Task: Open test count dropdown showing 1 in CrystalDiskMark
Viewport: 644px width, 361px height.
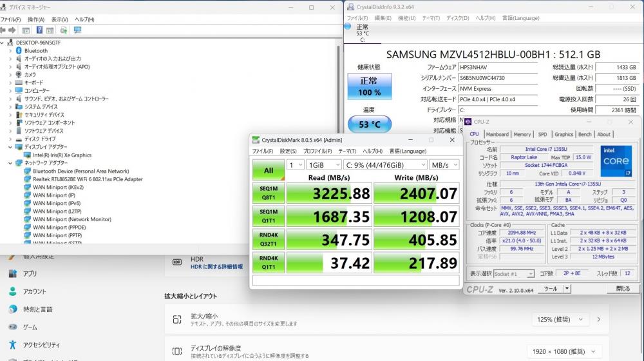Action: tap(296, 165)
